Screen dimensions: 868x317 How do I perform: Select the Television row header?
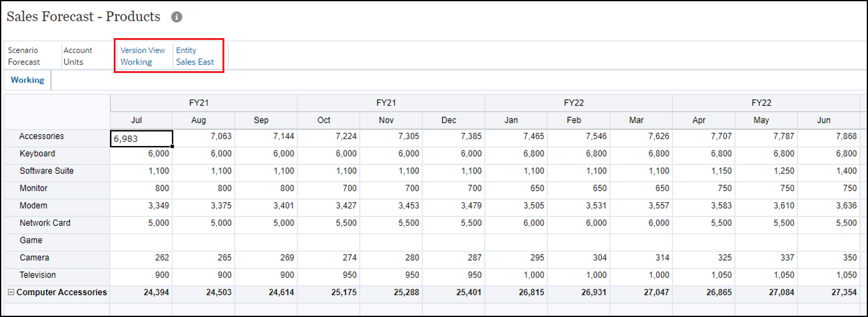tap(37, 275)
